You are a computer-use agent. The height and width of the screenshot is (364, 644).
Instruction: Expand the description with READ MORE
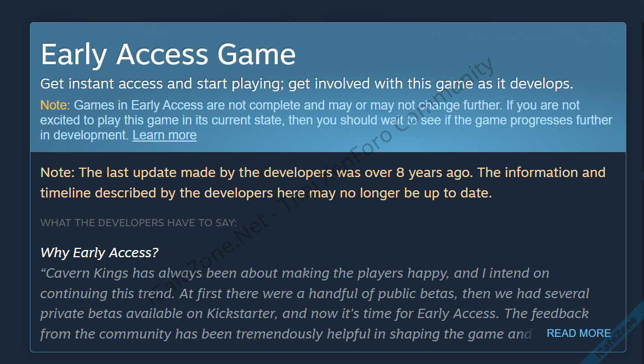pos(579,333)
